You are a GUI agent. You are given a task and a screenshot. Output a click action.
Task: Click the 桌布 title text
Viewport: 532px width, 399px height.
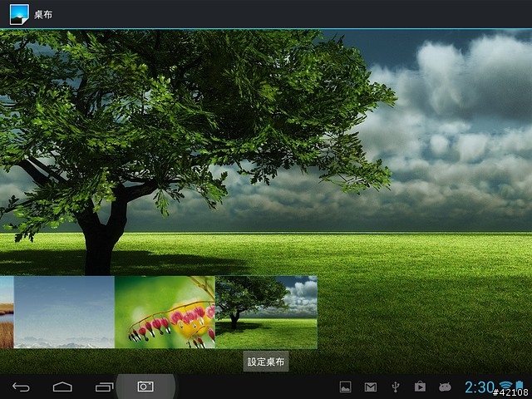coord(43,15)
